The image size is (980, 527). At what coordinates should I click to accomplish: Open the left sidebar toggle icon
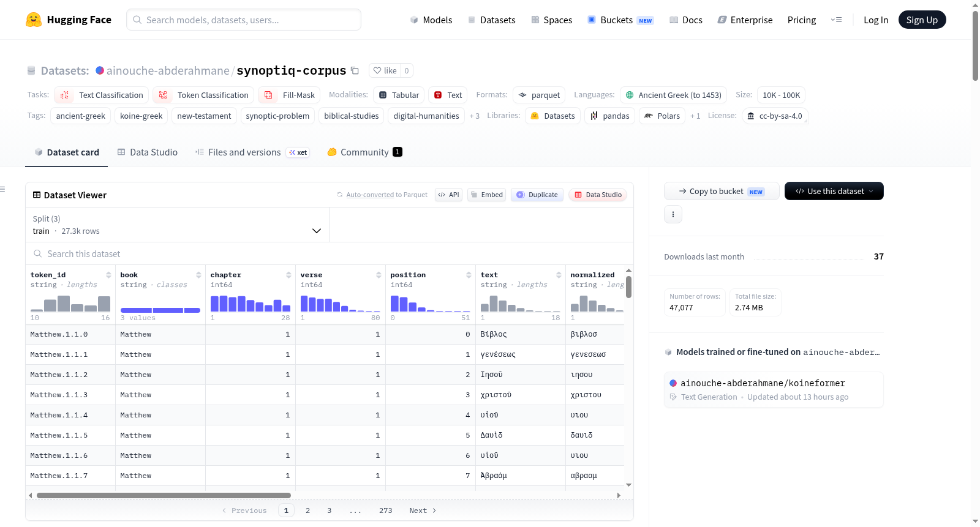[x=3, y=189]
